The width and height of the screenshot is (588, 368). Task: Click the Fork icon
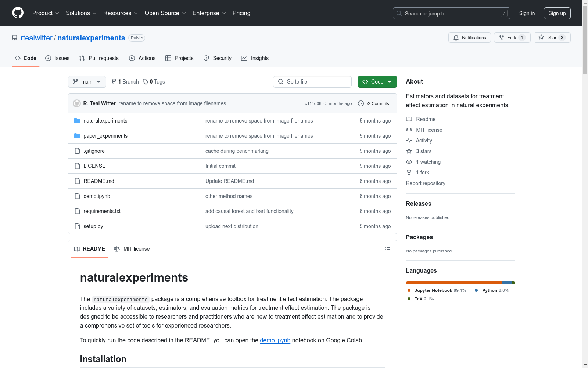click(x=502, y=38)
